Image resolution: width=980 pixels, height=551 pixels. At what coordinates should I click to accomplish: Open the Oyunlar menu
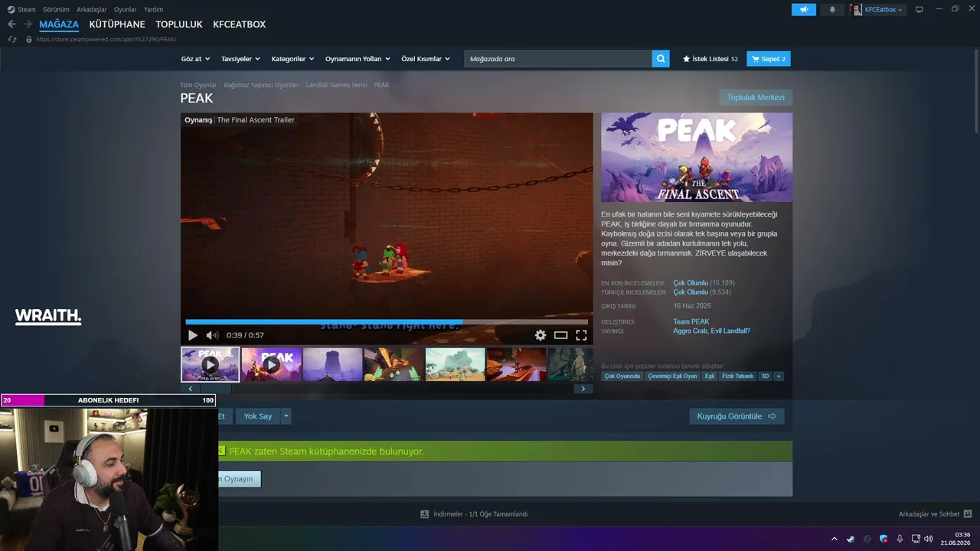126,9
